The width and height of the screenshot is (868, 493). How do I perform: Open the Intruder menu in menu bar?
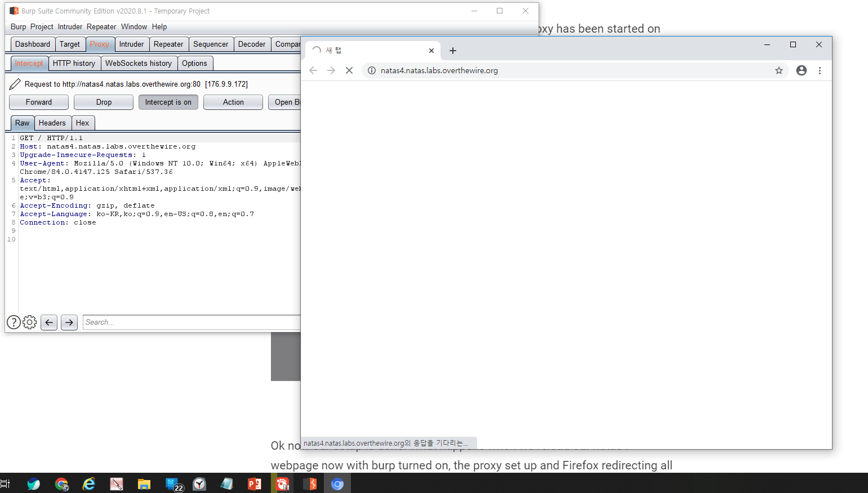pyautogui.click(x=70, y=27)
